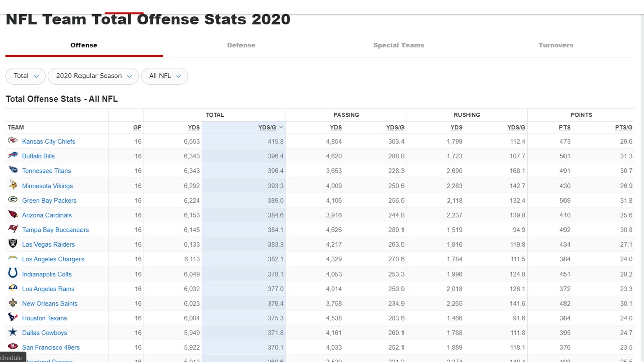Open Green Bay Packers team link
The height and width of the screenshot is (362, 644).
(49, 200)
